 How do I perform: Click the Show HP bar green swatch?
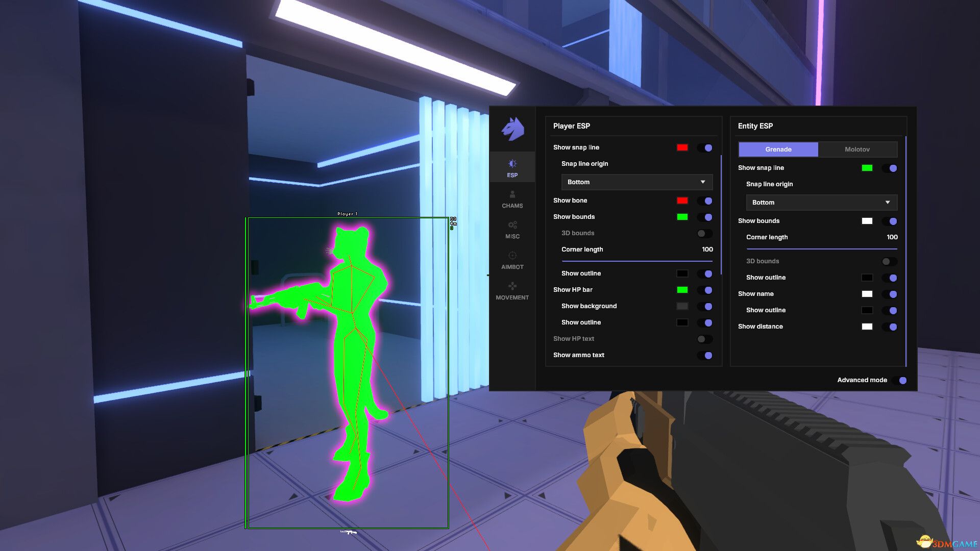(x=682, y=290)
